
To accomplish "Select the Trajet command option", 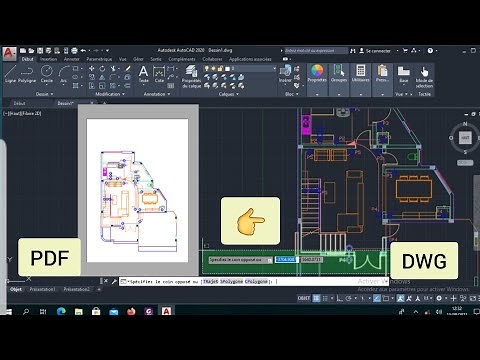I will 210,282.
